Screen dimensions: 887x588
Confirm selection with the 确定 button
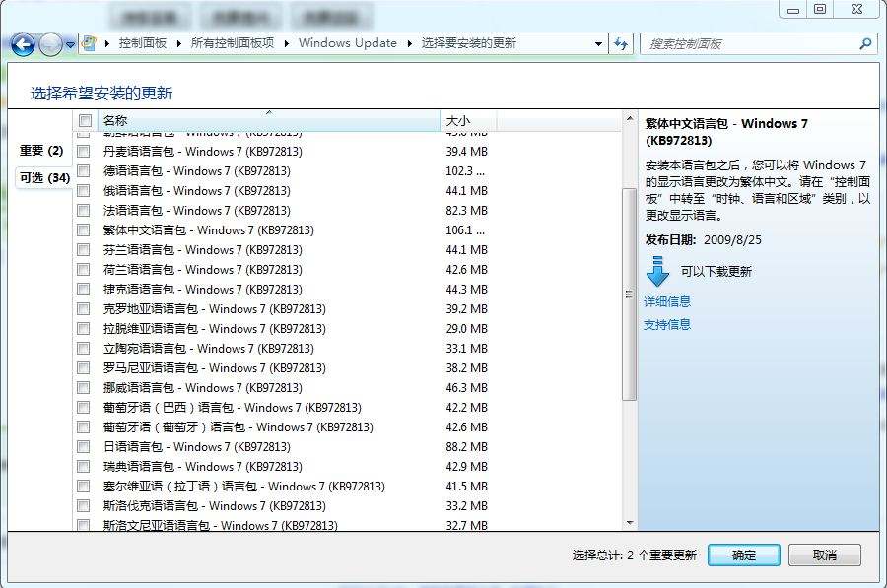coord(744,555)
